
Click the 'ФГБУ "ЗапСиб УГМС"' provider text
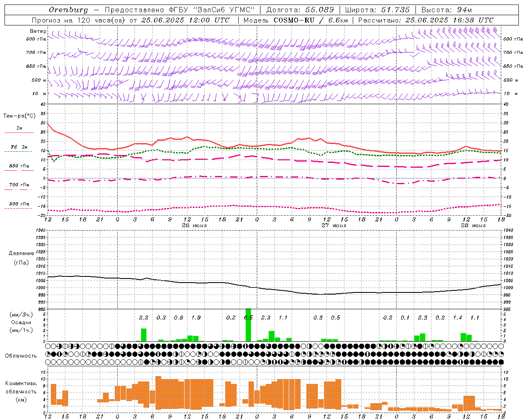[x=212, y=10]
